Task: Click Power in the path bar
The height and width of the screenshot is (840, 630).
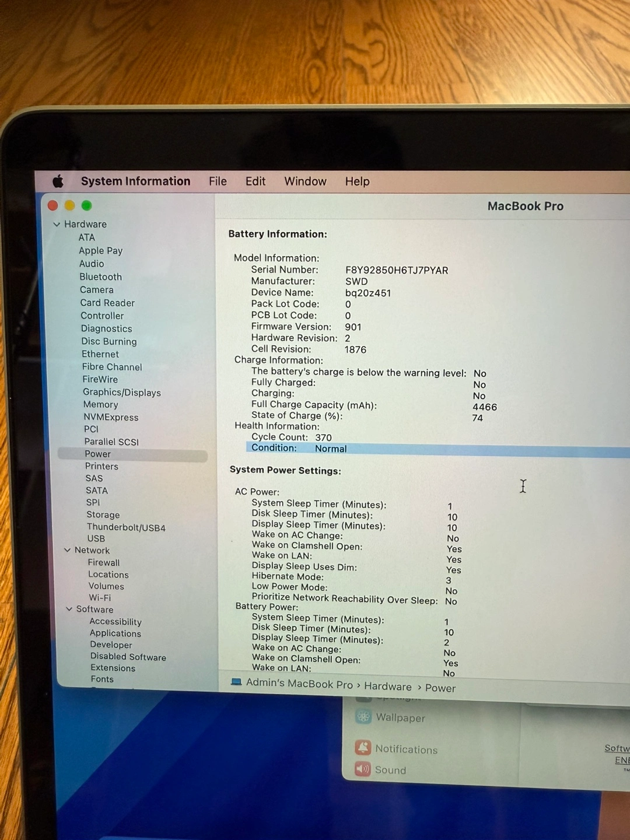Action: [x=440, y=688]
